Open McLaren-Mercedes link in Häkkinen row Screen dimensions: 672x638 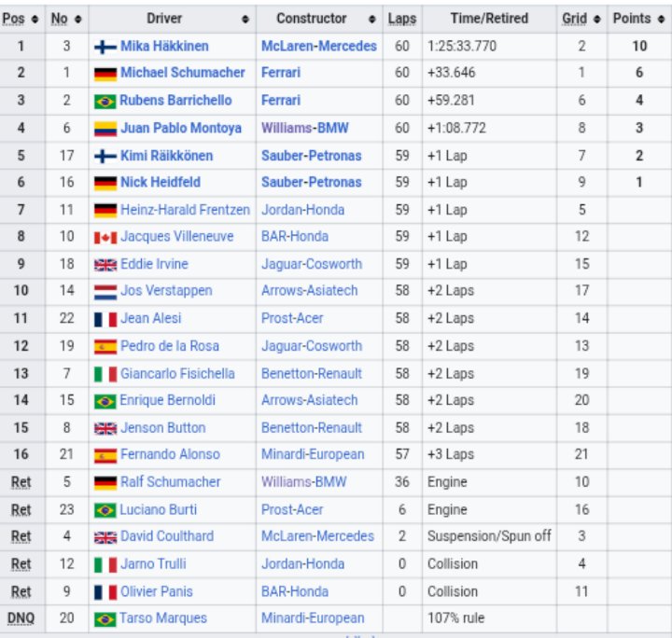tap(319, 47)
